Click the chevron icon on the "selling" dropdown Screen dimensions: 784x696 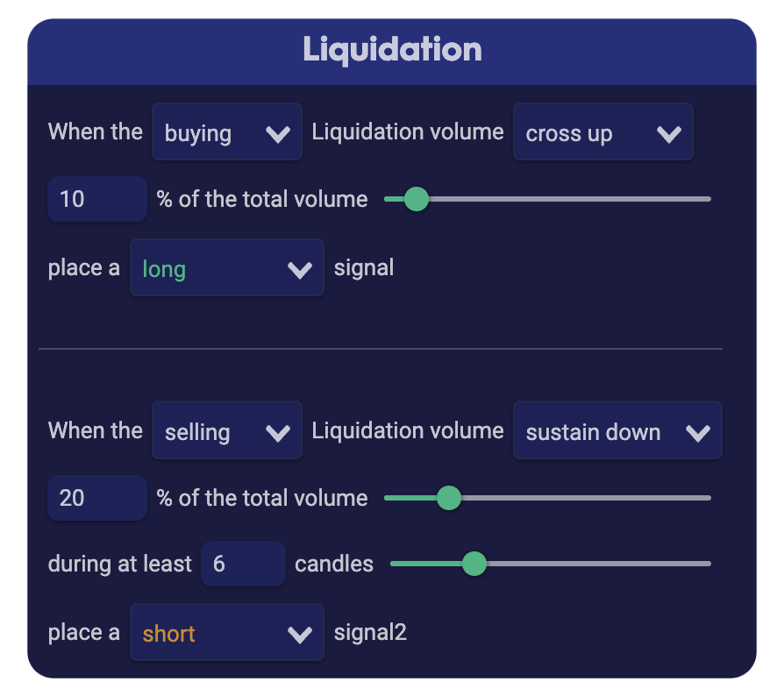click(x=279, y=430)
